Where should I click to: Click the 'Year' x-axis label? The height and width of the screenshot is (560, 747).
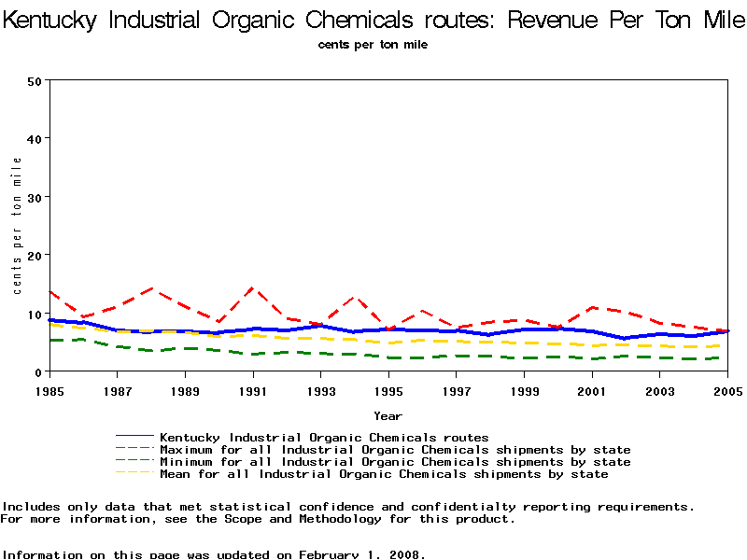click(388, 415)
